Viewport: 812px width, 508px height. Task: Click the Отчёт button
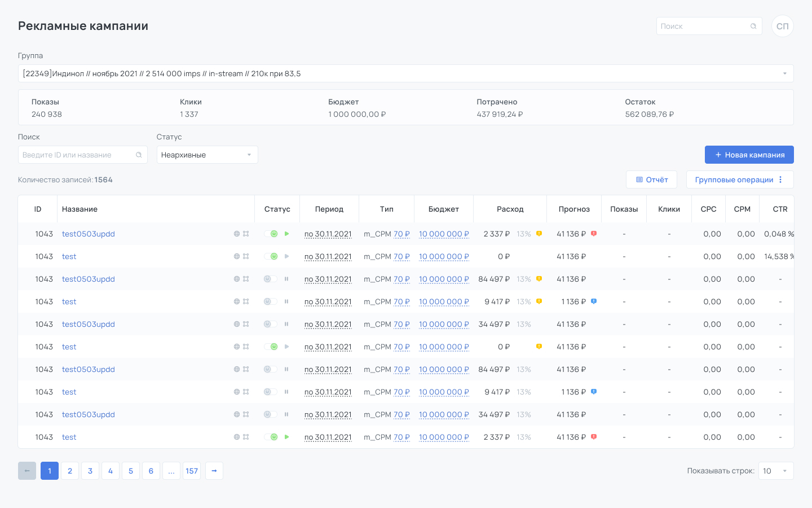[652, 179]
